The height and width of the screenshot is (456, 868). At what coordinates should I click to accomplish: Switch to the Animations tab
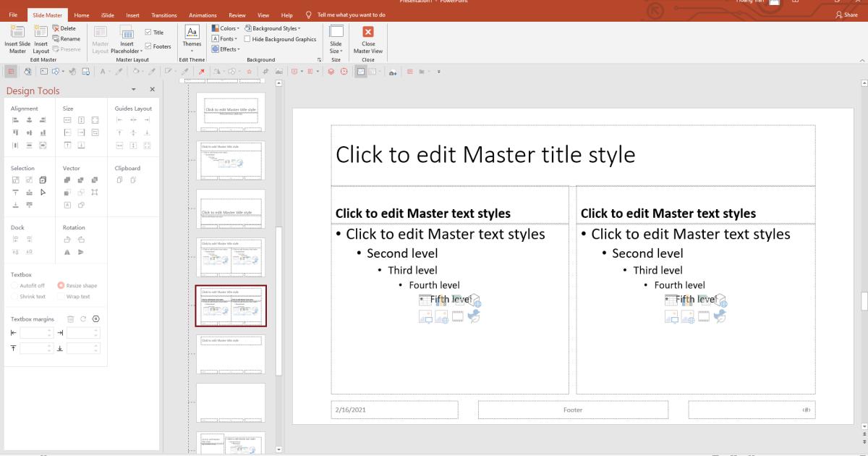click(x=203, y=14)
